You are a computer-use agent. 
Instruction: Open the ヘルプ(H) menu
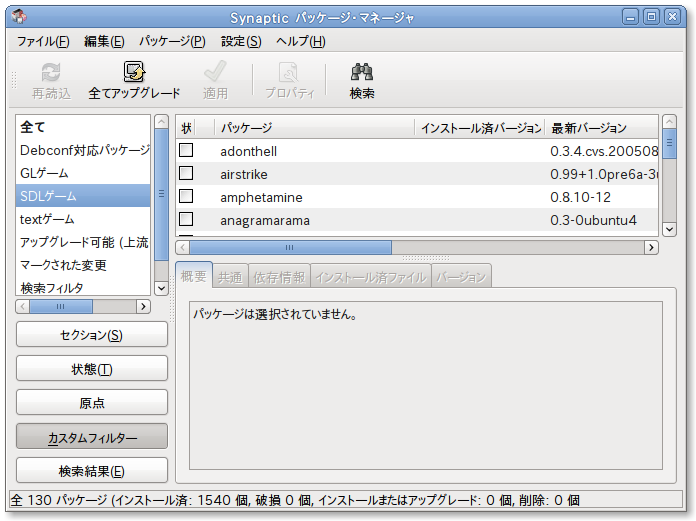301,42
